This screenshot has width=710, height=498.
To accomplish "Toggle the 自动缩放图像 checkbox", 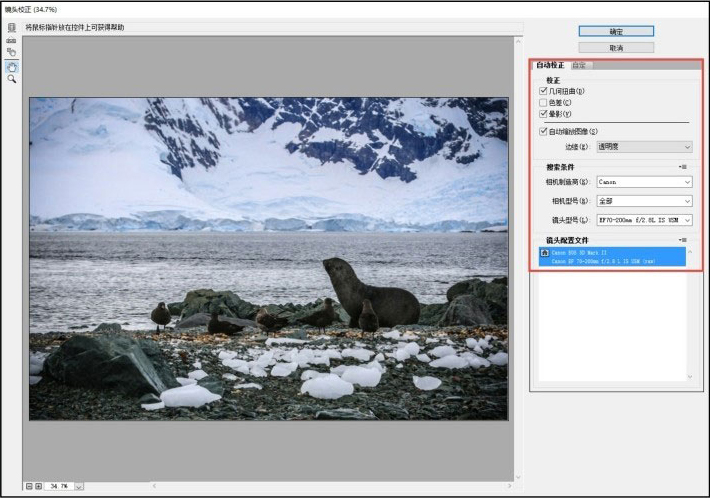I will click(544, 131).
